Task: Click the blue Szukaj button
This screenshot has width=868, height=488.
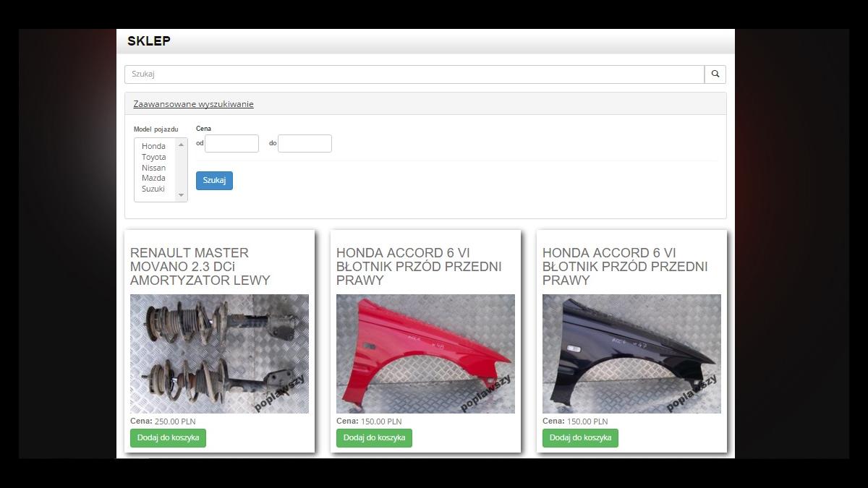Action: pos(214,181)
